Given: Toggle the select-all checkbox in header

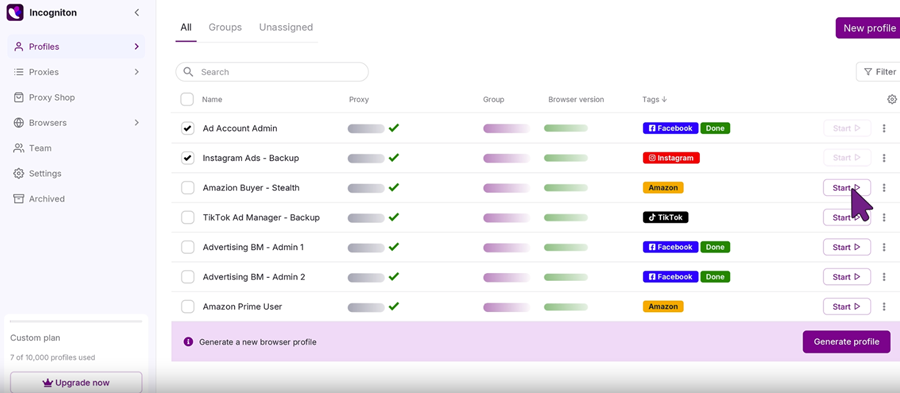Looking at the screenshot, I should (x=187, y=99).
